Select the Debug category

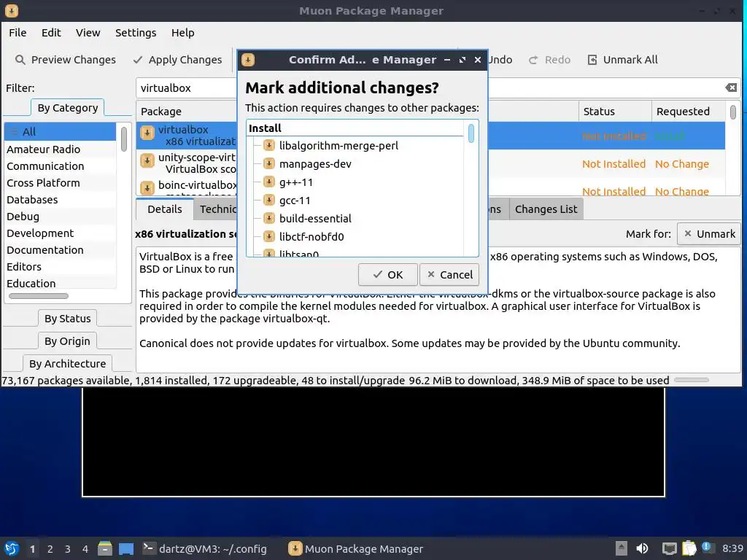tap(60, 216)
